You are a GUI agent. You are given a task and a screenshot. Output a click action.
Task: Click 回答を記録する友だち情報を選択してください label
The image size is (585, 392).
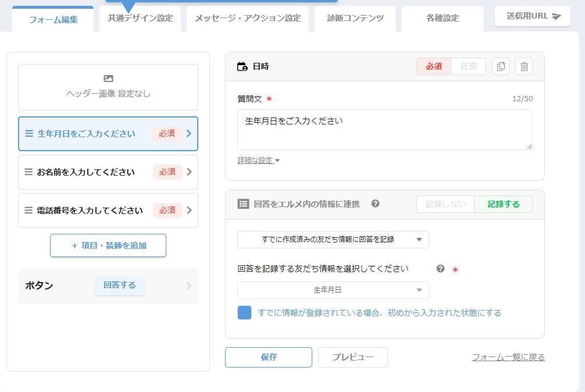tap(323, 269)
